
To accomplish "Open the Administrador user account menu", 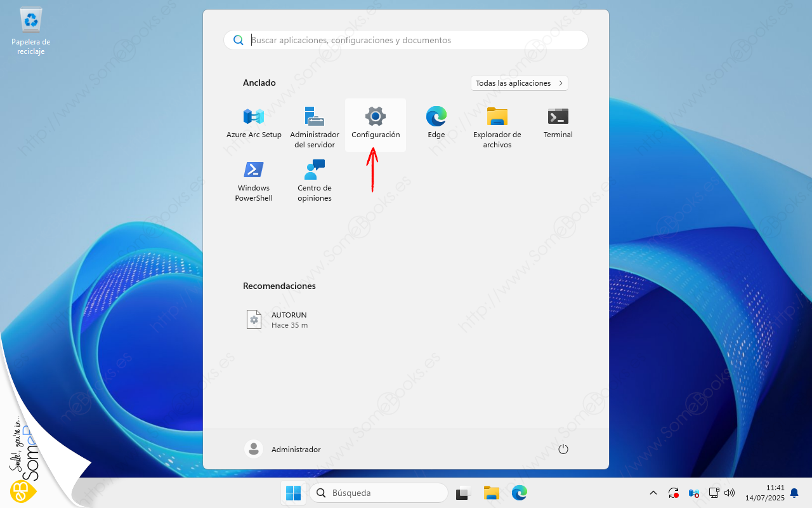I will click(x=283, y=449).
